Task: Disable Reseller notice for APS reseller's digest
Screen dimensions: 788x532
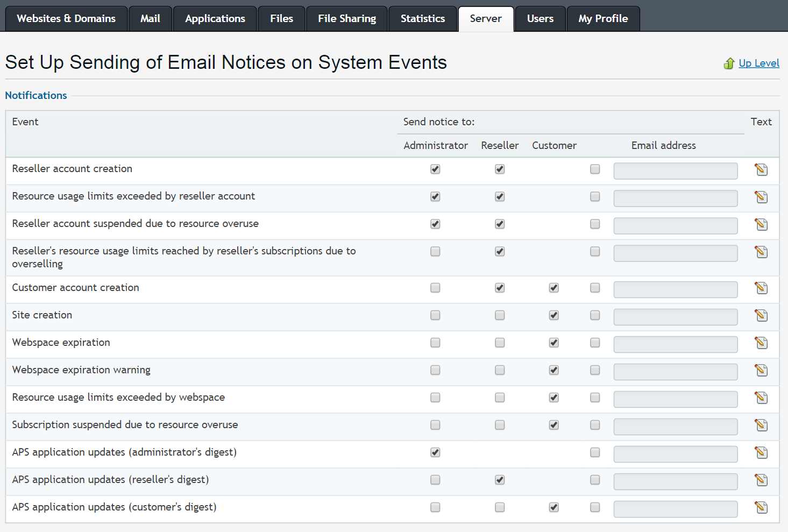Action: pyautogui.click(x=500, y=480)
